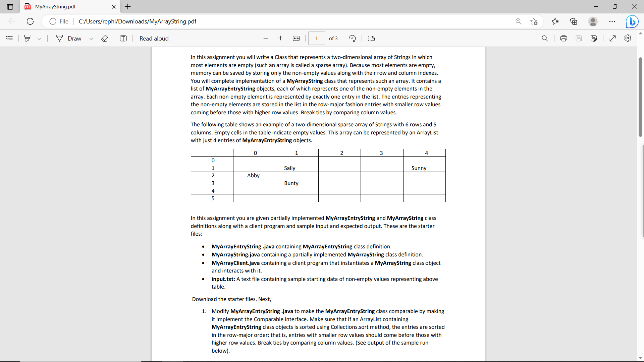
Task: Open PDF viewer settings gear
Action: click(x=628, y=38)
